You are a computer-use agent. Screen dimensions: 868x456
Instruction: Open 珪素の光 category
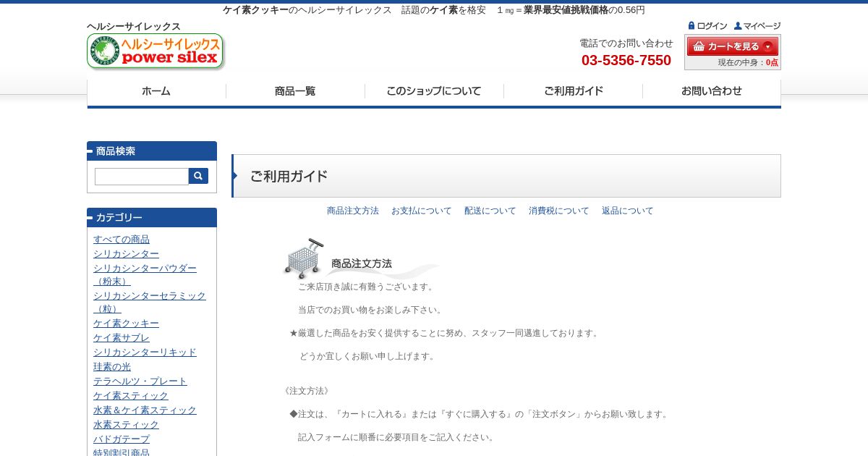click(112, 367)
